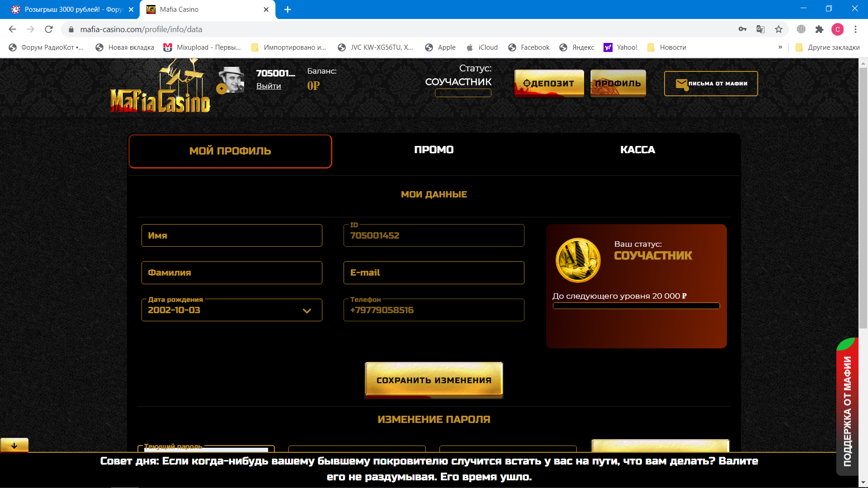Click the Выйти logout link
The width and height of the screenshot is (868, 488).
click(x=269, y=86)
